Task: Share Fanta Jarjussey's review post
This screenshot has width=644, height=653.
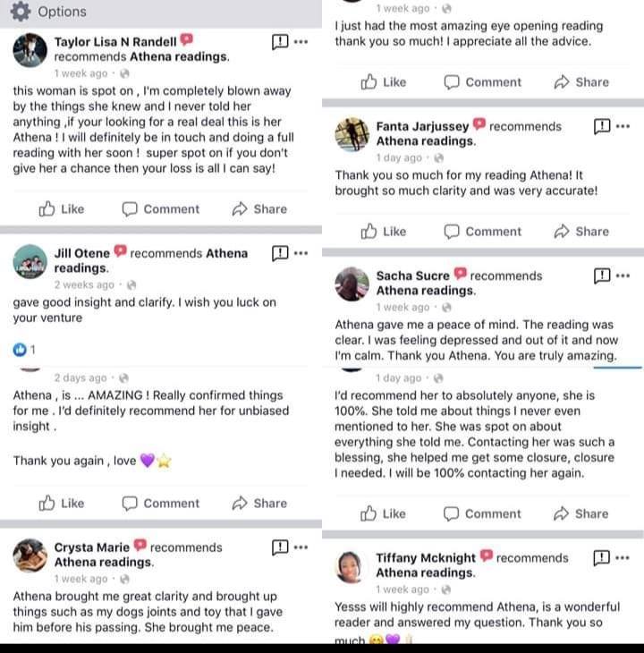Action: [581, 231]
